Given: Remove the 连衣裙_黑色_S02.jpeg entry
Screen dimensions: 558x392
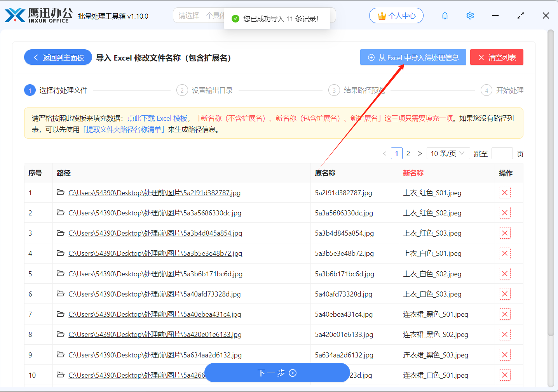Looking at the screenshot, I should (x=504, y=335).
